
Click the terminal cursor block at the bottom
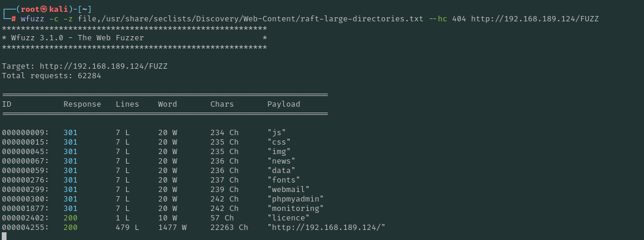tap(4, 236)
